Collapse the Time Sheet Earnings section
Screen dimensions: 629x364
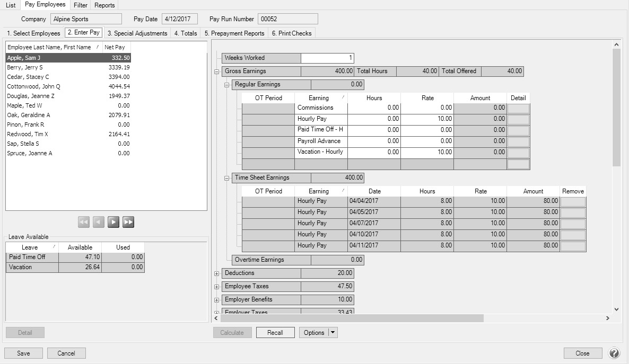(226, 178)
